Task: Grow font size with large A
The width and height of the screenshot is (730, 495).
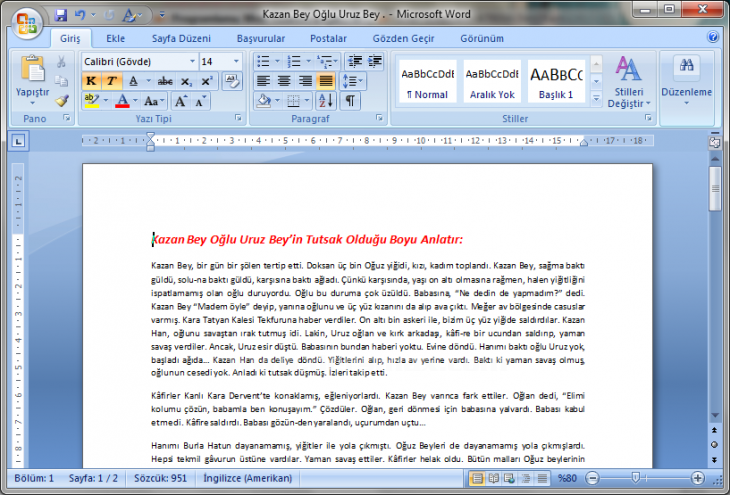Action: (181, 101)
